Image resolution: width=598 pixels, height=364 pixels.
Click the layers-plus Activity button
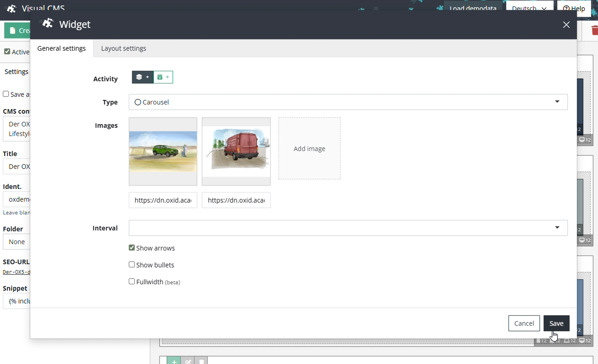(143, 77)
